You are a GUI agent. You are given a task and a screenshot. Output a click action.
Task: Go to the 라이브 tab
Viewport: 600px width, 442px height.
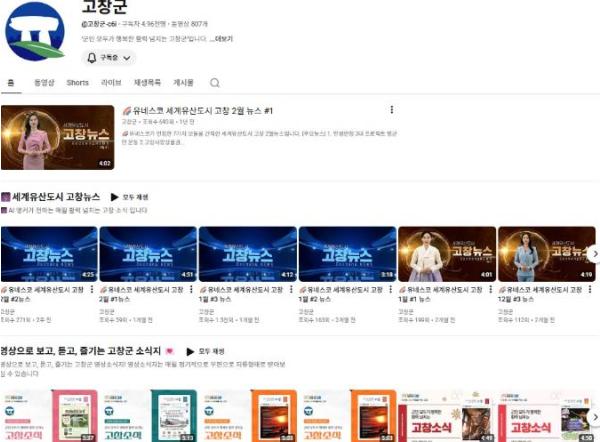click(111, 83)
